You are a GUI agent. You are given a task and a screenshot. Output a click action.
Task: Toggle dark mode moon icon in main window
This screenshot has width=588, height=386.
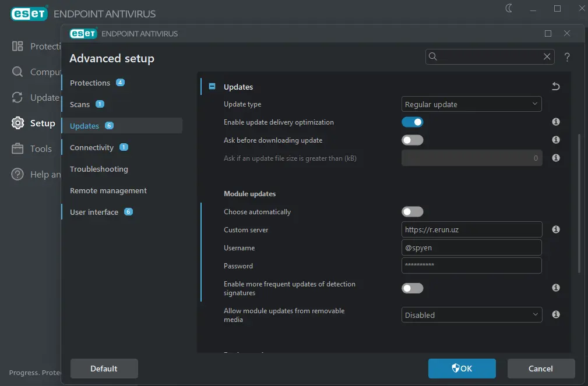coord(509,8)
